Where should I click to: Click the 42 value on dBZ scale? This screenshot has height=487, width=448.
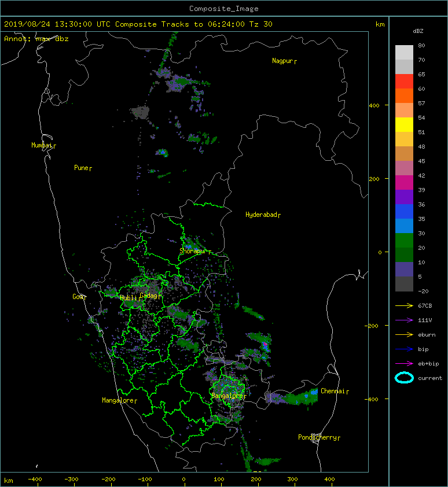pos(421,175)
